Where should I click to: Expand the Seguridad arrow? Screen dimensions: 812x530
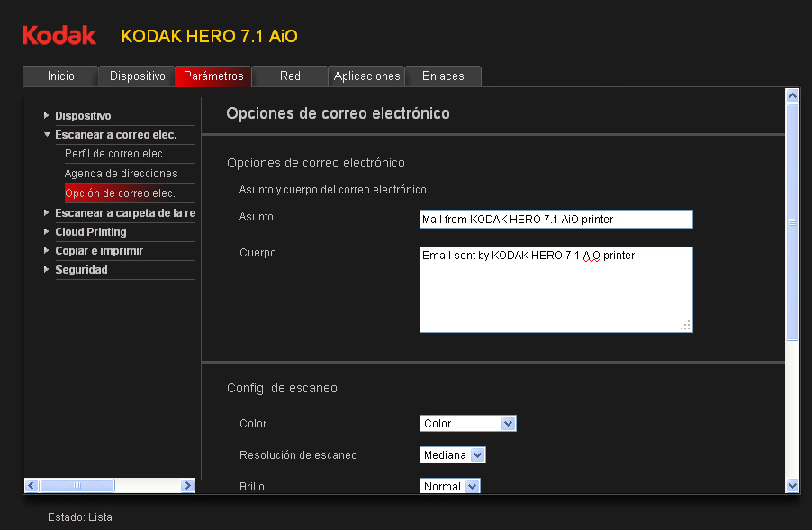click(x=46, y=269)
